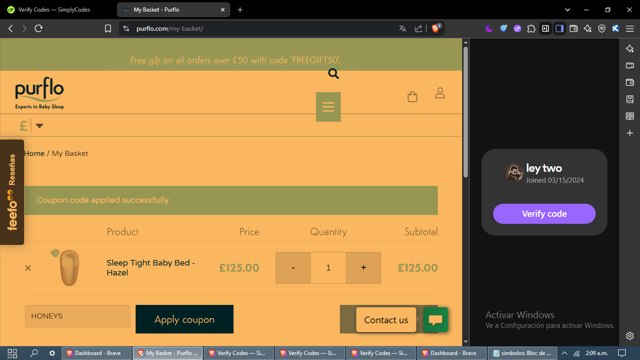The image size is (640, 360).
Task: Open the Windows notification center
Action: [x=622, y=353]
